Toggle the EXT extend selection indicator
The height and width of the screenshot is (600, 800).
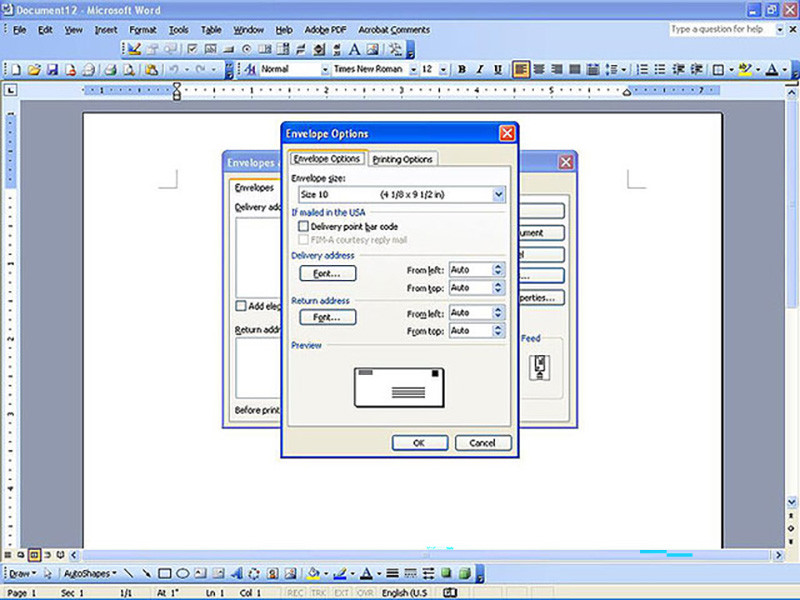pyautogui.click(x=341, y=593)
